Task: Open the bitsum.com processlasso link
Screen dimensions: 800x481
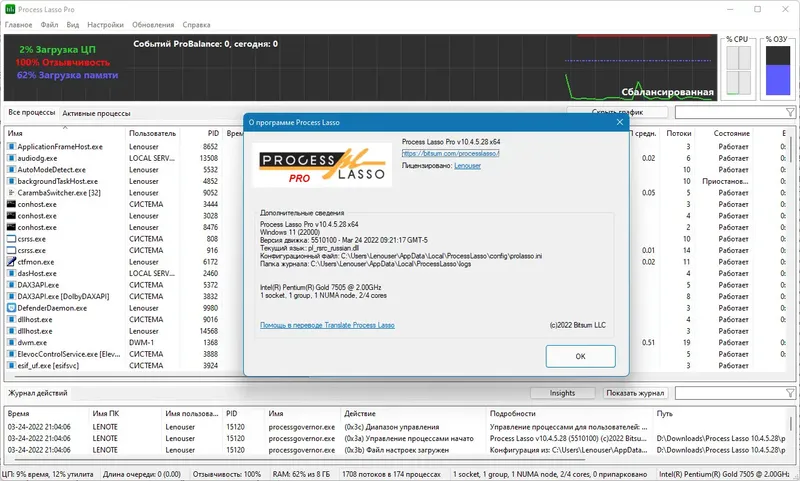Action: tap(451, 153)
